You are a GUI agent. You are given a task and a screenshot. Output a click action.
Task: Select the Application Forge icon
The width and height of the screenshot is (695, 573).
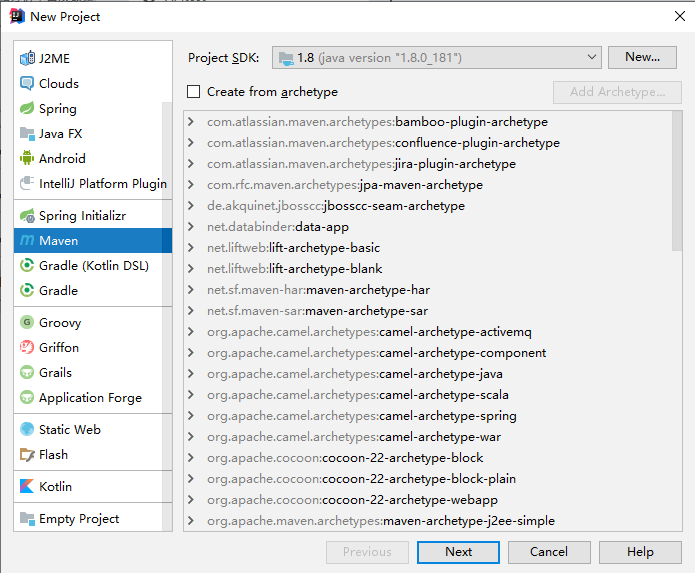click(27, 397)
